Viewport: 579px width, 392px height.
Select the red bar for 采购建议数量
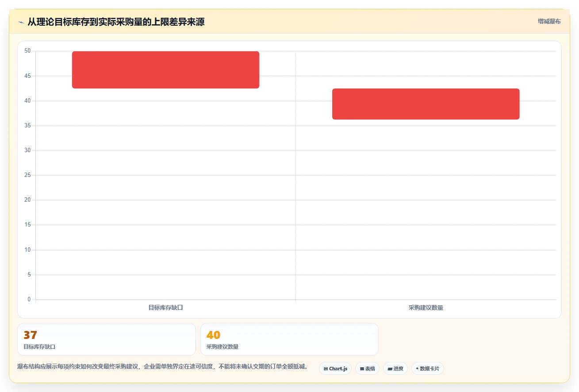coord(426,104)
